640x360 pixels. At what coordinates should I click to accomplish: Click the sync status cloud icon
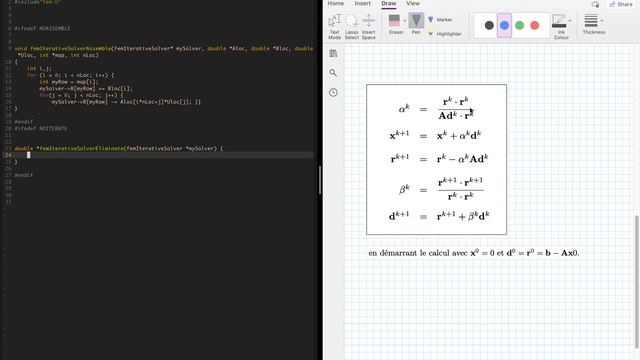click(595, 4)
